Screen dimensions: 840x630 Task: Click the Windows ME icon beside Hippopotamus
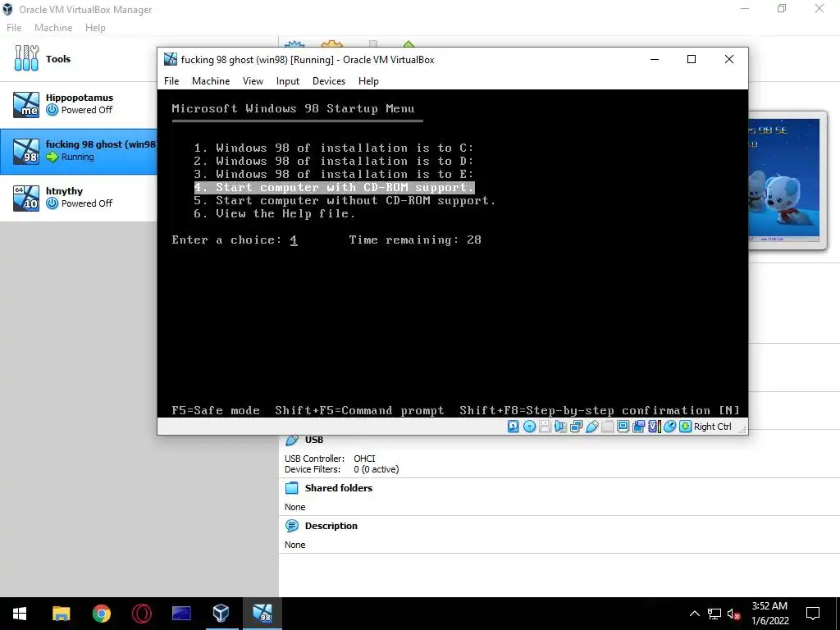[x=26, y=104]
